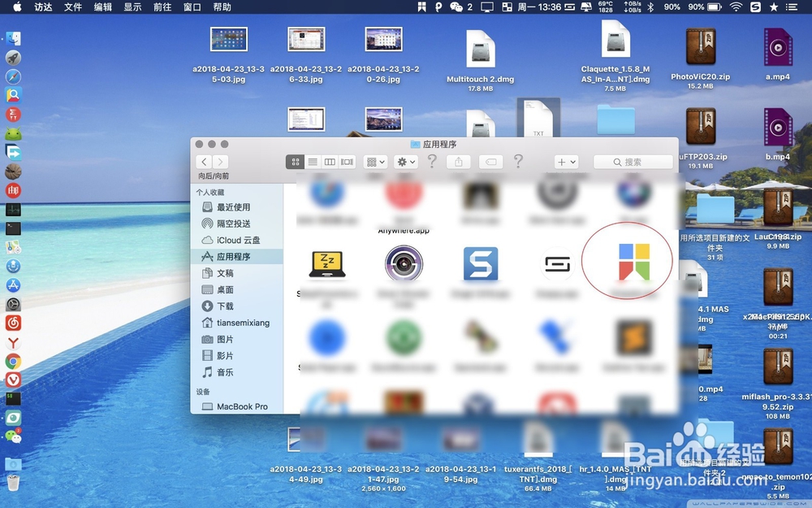Open the add new item dropdown
Image resolution: width=812 pixels, height=508 pixels.
click(565, 162)
